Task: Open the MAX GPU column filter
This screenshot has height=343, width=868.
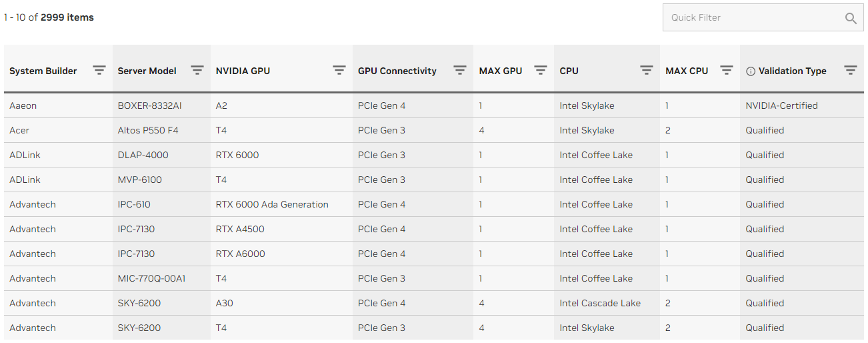Action: (x=541, y=70)
